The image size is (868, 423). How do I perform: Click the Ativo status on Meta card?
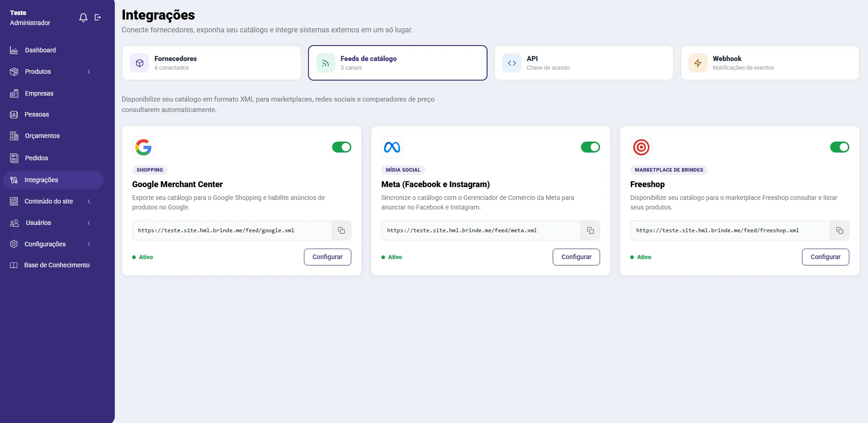click(392, 257)
